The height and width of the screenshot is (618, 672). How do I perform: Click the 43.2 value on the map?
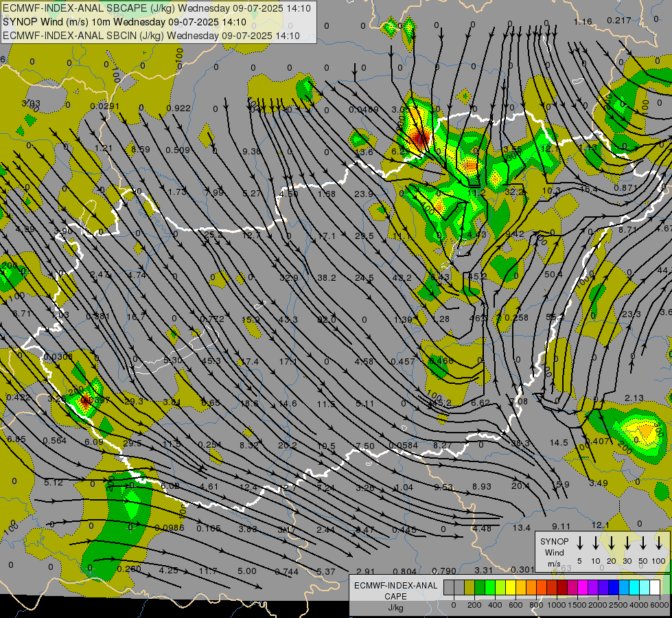[x=402, y=278]
